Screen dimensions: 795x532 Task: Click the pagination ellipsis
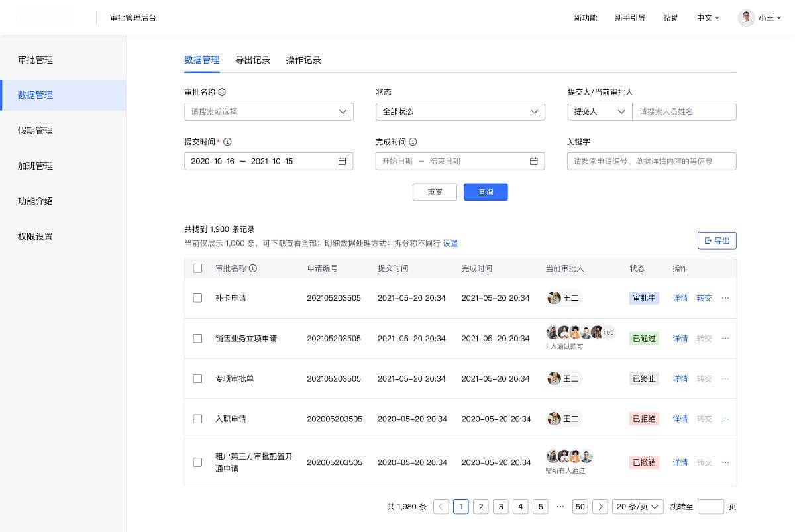pyautogui.click(x=560, y=507)
